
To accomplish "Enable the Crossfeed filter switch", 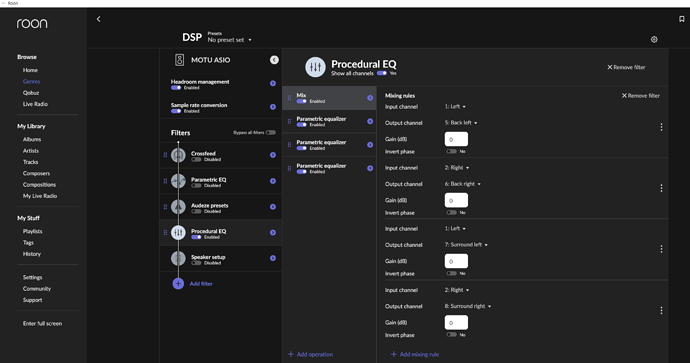I will [x=196, y=160].
